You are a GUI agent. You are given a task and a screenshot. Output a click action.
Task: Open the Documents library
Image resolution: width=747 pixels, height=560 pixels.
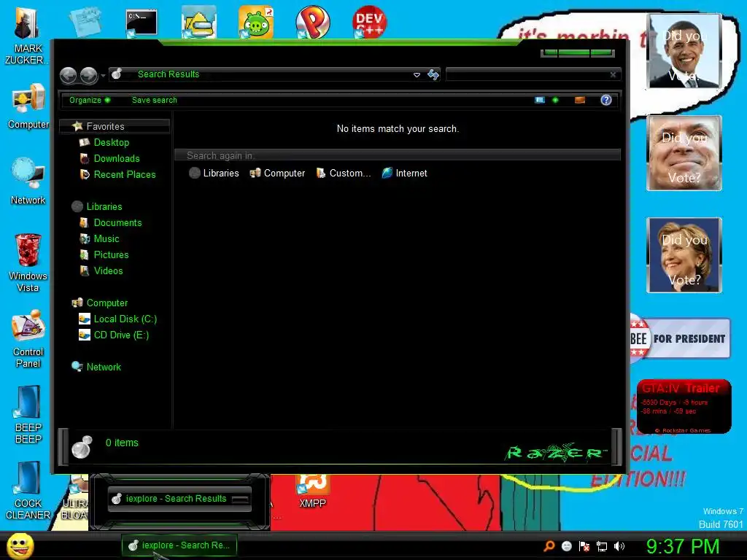[117, 223]
